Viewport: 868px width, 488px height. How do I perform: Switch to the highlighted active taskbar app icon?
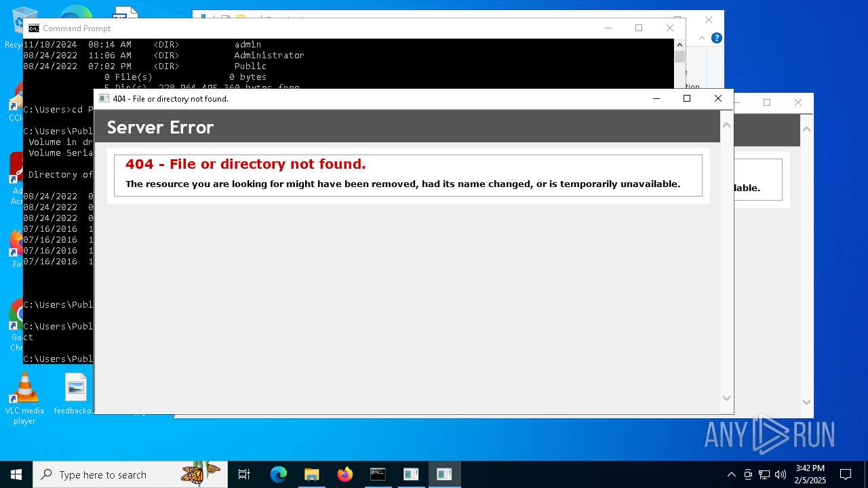pos(444,474)
